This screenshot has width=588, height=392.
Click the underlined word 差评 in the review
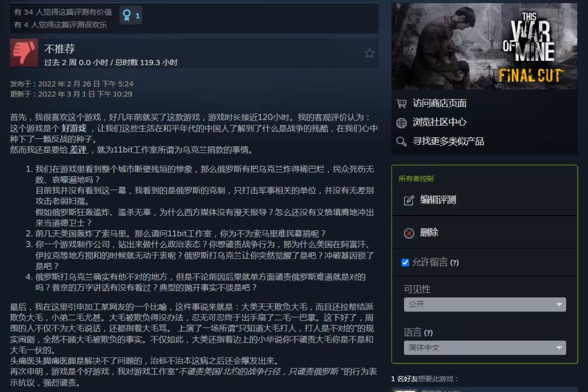point(78,150)
